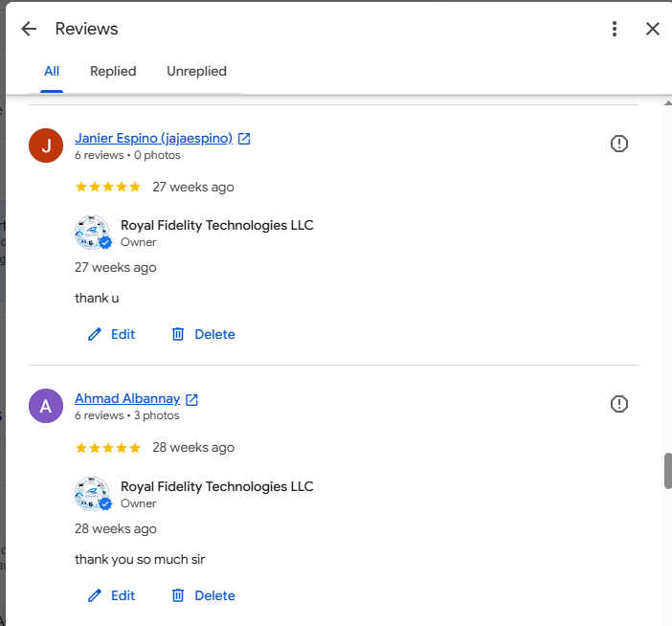Click trash icon for 'thank u' reply
This screenshot has height=626, width=672.
(178, 334)
